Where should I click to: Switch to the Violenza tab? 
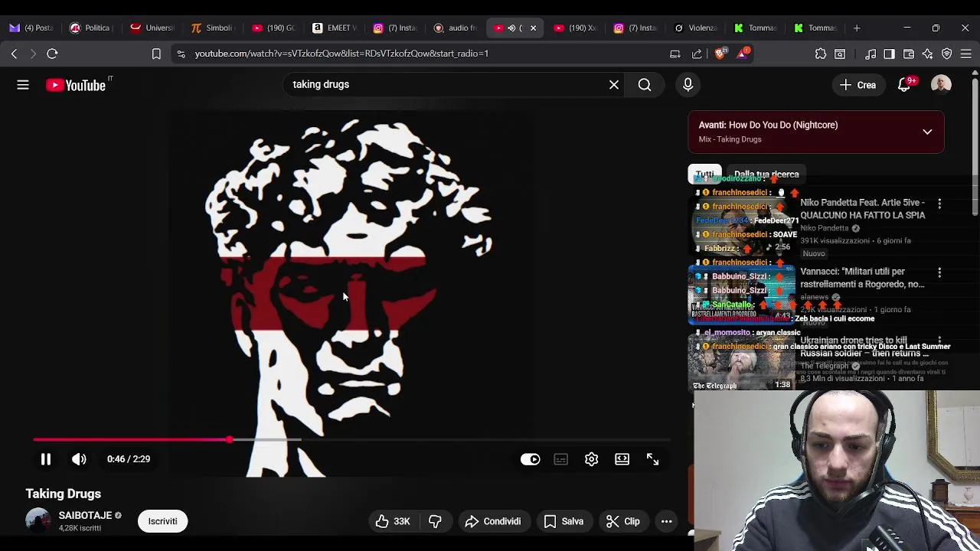tap(695, 28)
